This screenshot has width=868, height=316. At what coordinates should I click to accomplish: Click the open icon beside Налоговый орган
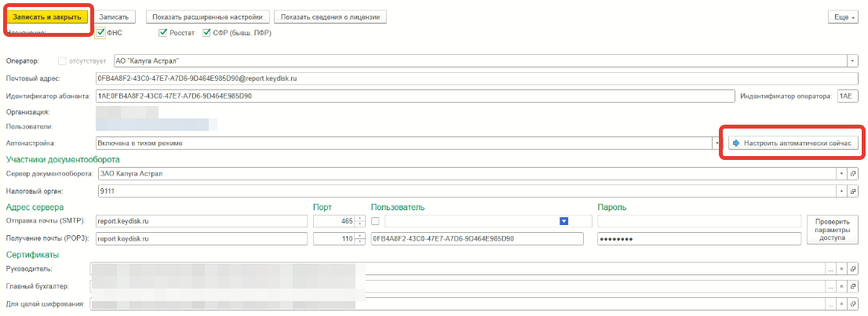(852, 191)
